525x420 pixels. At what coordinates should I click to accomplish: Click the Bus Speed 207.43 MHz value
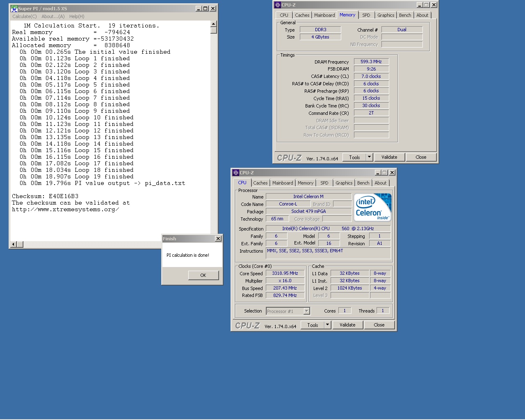pyautogui.click(x=285, y=288)
